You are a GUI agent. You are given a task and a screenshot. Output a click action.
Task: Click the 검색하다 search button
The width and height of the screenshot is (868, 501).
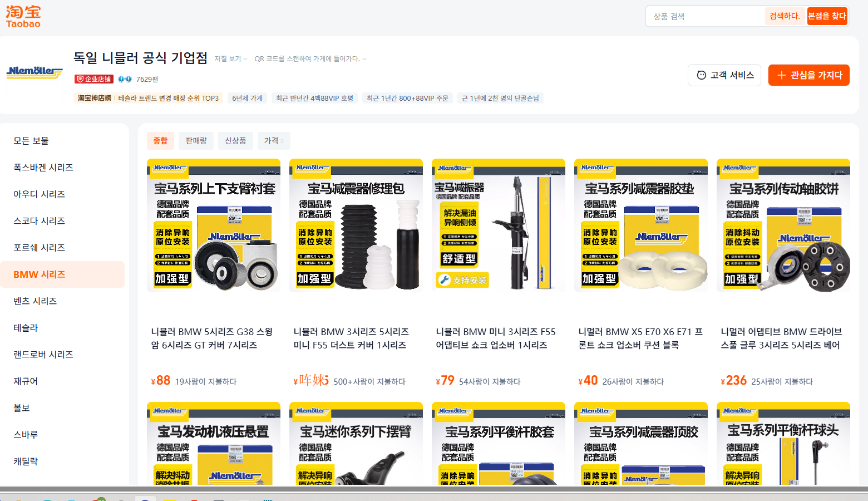click(x=785, y=16)
